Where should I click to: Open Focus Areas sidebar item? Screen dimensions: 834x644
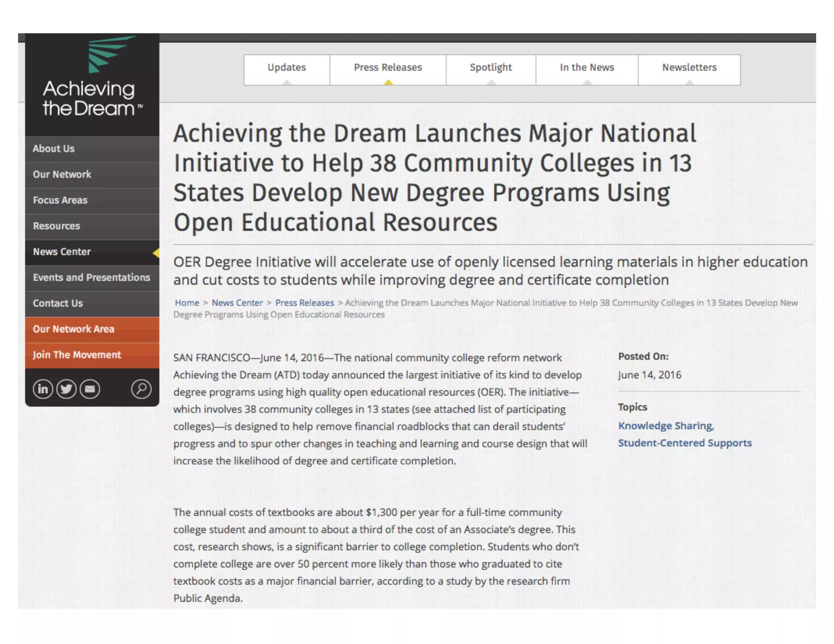pos(60,200)
